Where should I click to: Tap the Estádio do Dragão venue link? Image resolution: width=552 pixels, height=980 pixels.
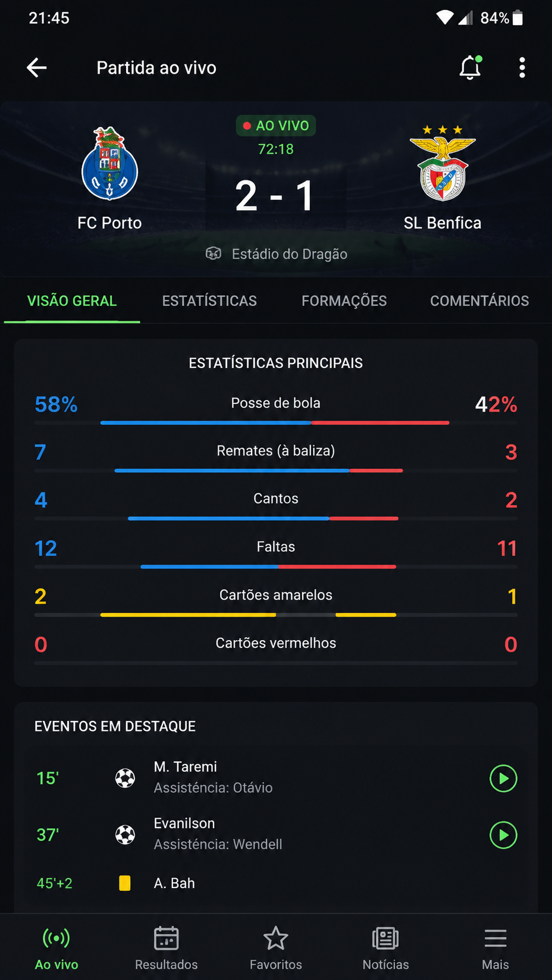[x=290, y=254]
